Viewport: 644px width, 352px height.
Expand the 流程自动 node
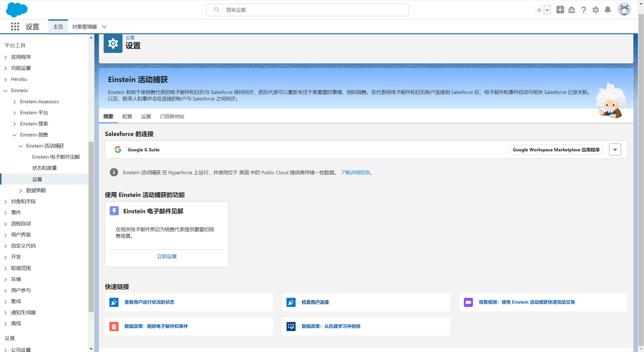(x=6, y=224)
